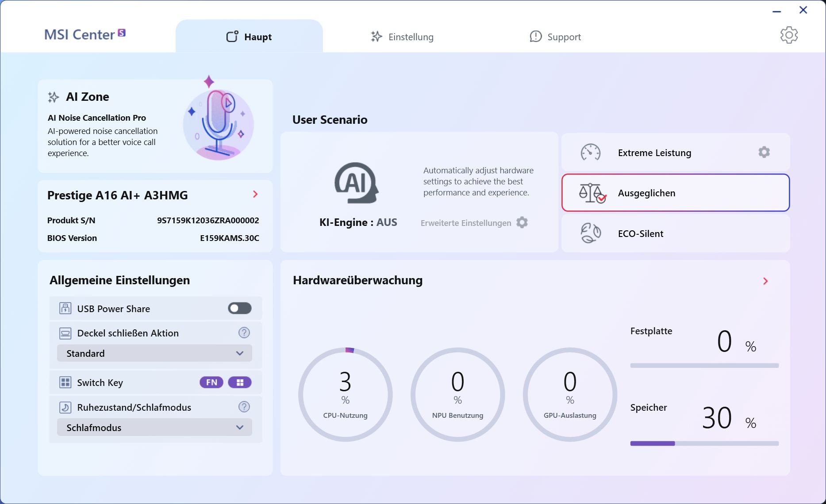Show help for Deckel schließen Aktion
Image resolution: width=826 pixels, height=504 pixels.
point(244,332)
